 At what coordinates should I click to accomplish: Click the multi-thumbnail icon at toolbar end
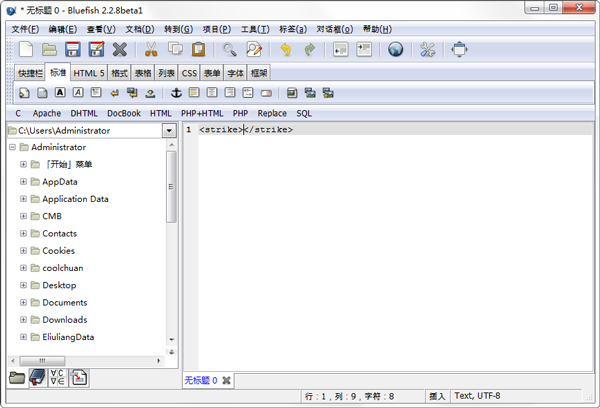(328, 93)
